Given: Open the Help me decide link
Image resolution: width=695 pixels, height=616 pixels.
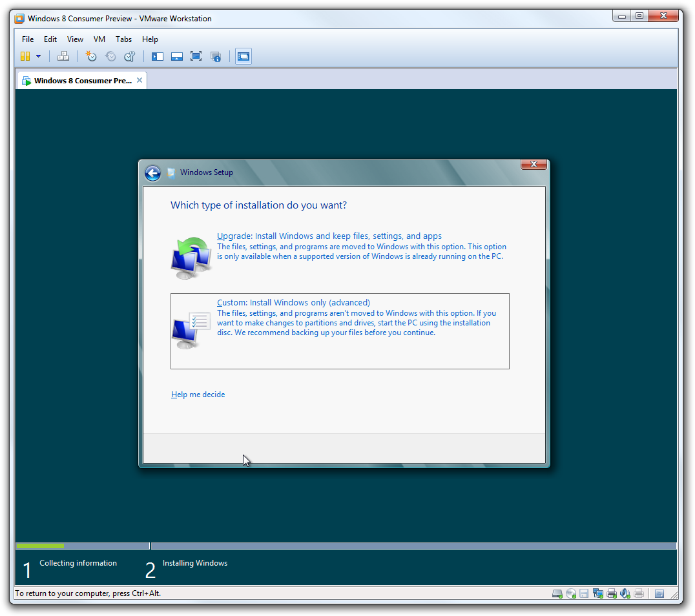Looking at the screenshot, I should click(x=198, y=395).
